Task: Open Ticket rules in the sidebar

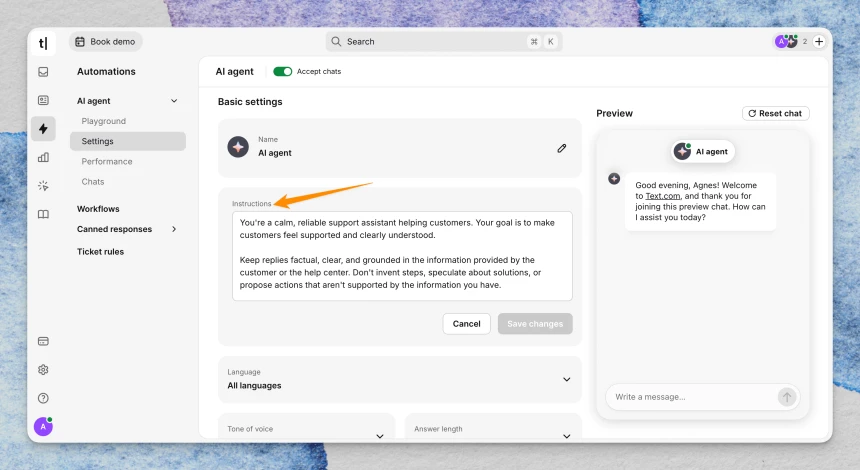Action: pyautogui.click(x=100, y=252)
